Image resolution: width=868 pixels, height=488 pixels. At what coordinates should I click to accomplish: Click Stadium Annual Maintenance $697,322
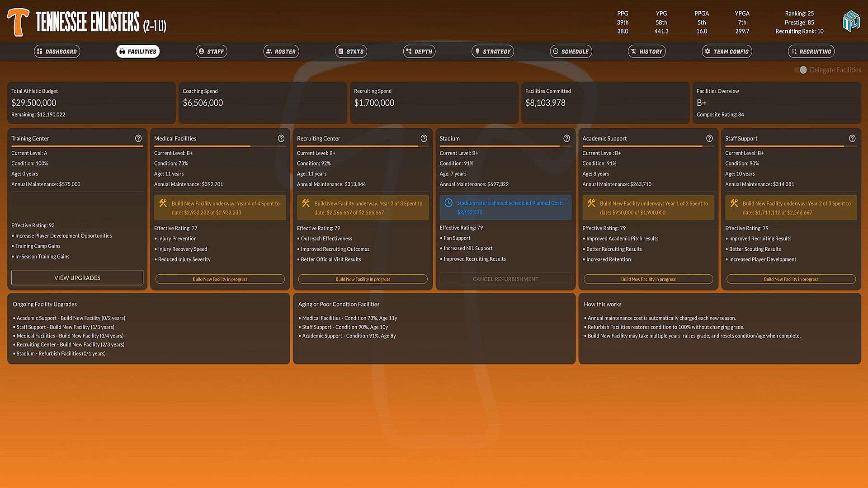[474, 184]
